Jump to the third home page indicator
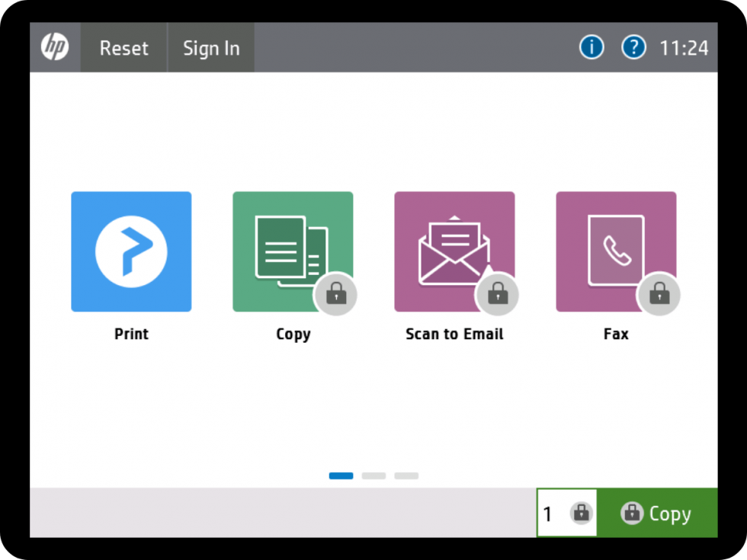 point(406,476)
